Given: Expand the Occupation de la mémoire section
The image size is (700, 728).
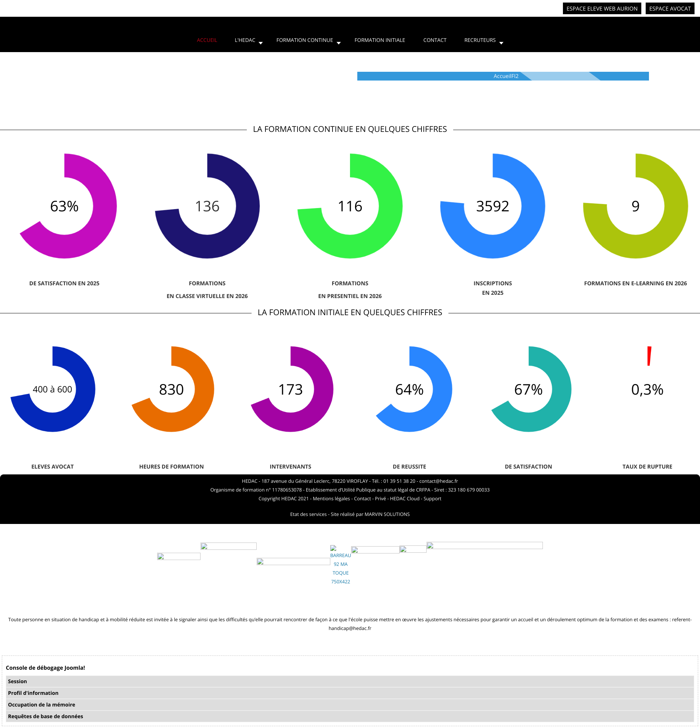Looking at the screenshot, I should pyautogui.click(x=350, y=705).
